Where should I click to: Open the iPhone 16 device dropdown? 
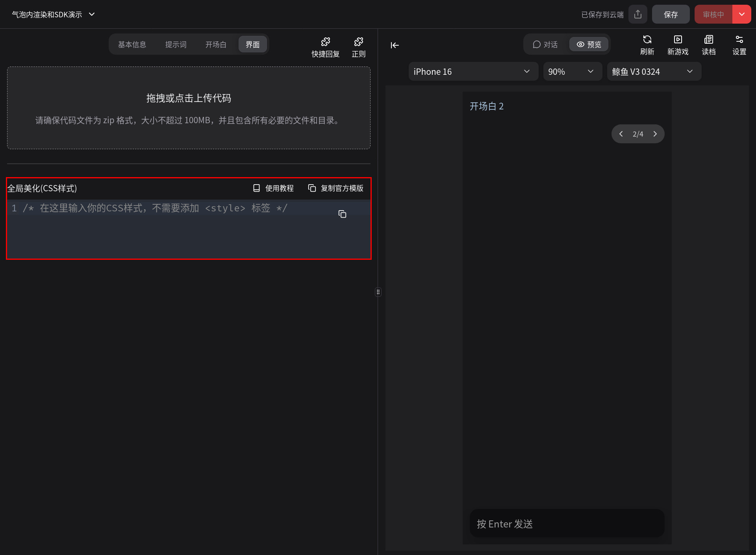[x=472, y=72]
